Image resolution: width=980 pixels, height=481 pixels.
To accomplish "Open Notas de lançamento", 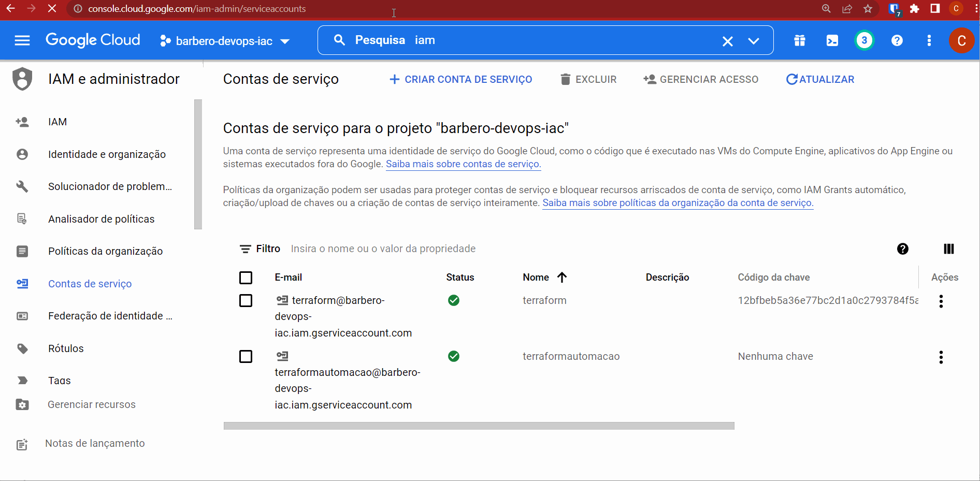I will (x=95, y=443).
